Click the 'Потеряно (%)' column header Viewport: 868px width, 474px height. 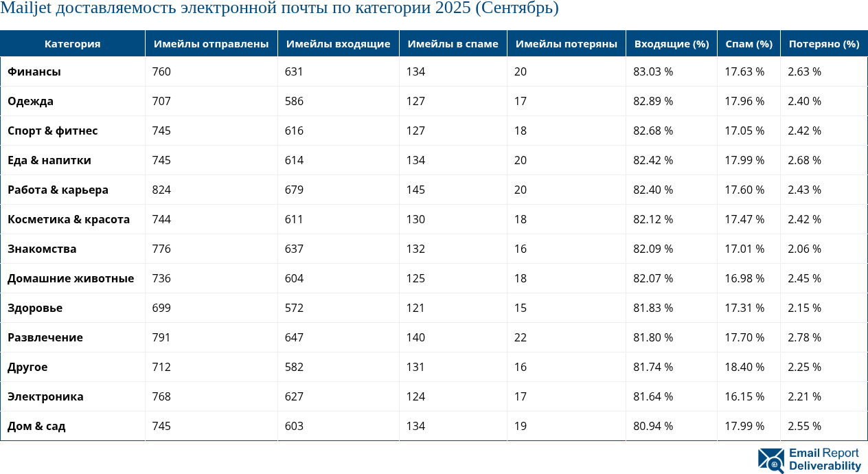click(823, 43)
